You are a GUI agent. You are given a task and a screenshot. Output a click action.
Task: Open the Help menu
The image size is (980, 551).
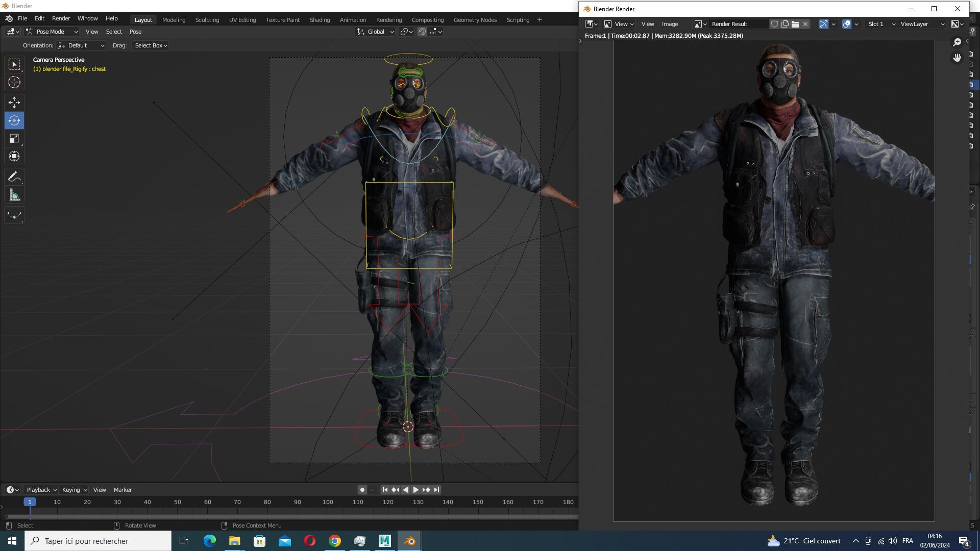click(111, 18)
